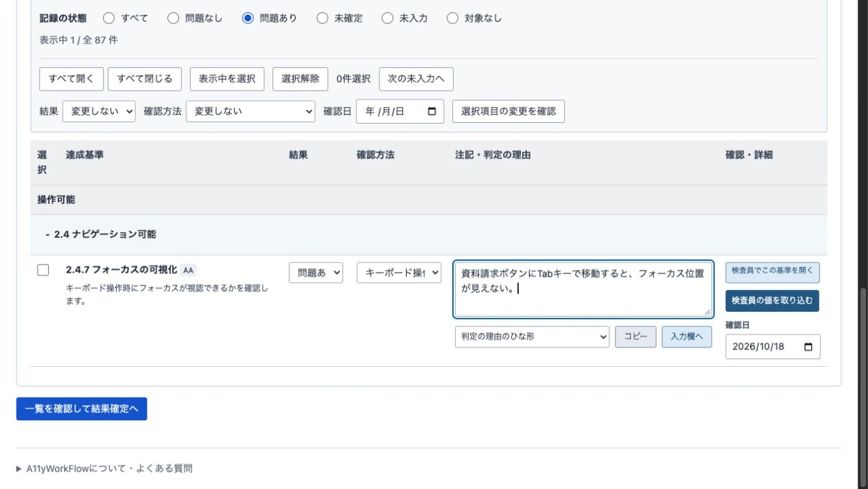Click the すべて開く button
The width and height of the screenshot is (868, 489).
point(71,79)
